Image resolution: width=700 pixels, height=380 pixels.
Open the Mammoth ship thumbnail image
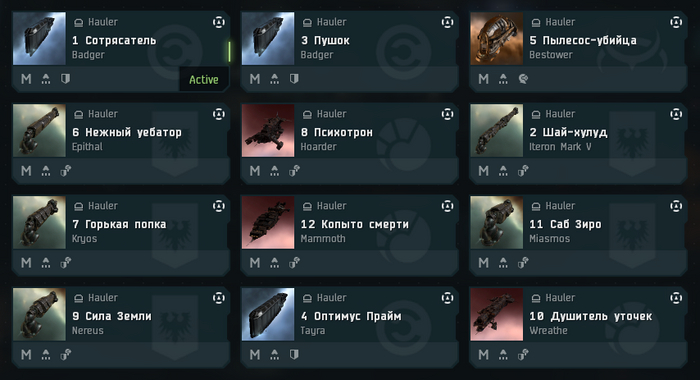(x=268, y=223)
